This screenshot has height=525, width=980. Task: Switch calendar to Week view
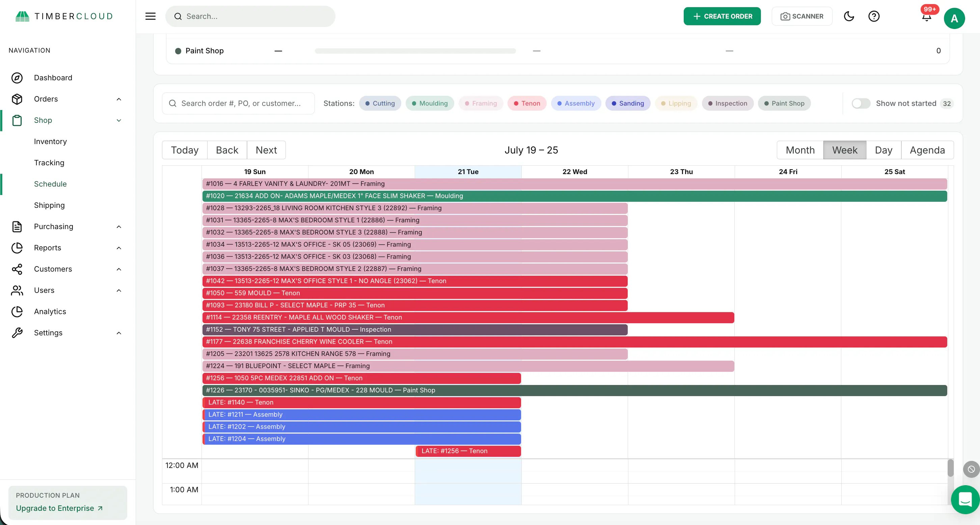coord(845,150)
